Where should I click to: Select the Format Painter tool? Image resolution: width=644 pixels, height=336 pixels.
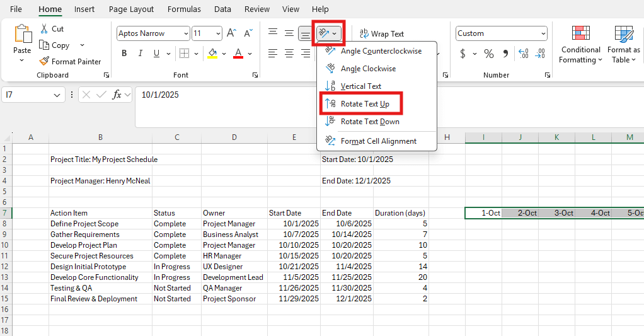click(x=69, y=62)
